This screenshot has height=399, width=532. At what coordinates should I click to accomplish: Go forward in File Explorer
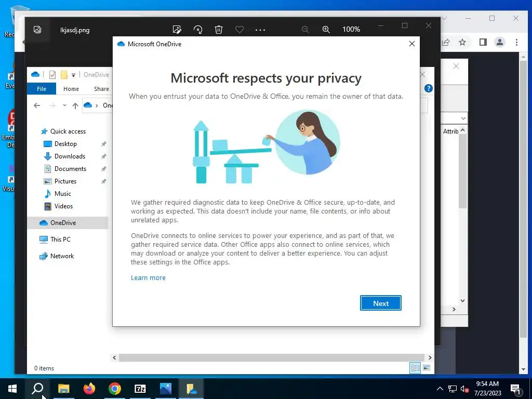52,105
